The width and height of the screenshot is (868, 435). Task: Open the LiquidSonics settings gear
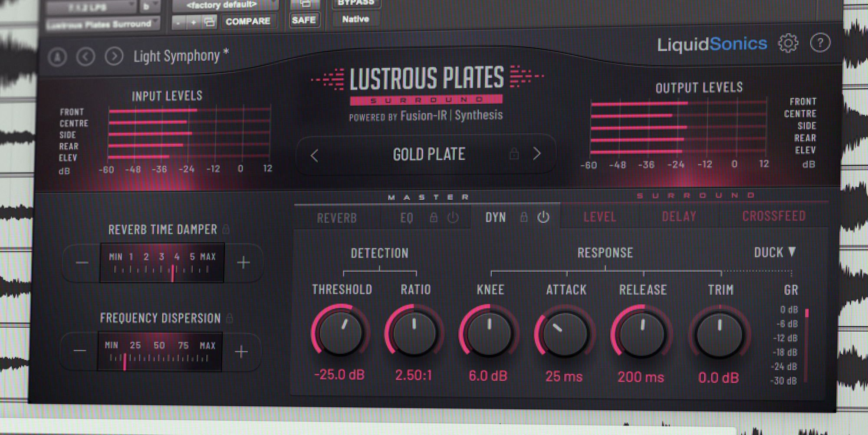[788, 43]
